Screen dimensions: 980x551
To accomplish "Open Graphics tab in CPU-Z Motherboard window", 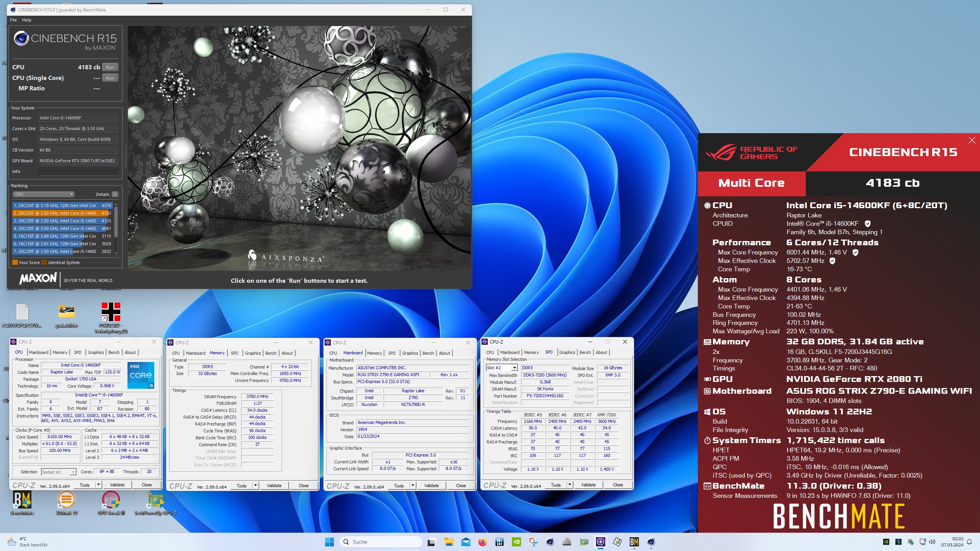I will (x=410, y=353).
